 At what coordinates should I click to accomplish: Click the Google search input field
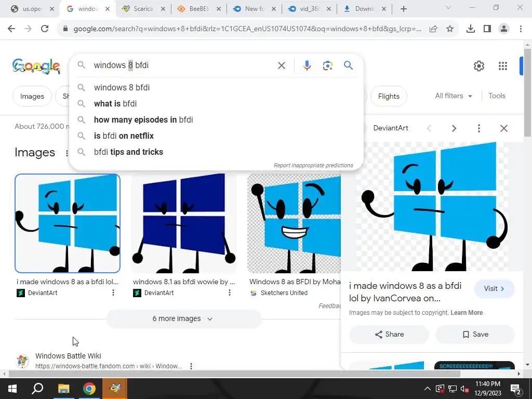pos(183,65)
